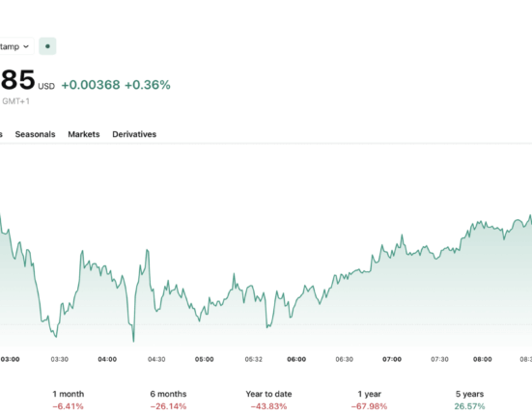Click the GMT+1 timezone label

15,101
